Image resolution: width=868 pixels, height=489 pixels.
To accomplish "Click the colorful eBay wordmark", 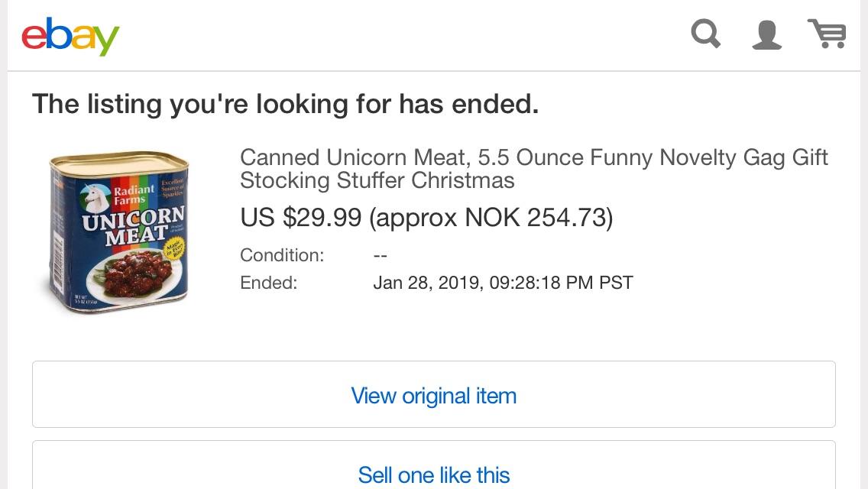I will point(70,35).
